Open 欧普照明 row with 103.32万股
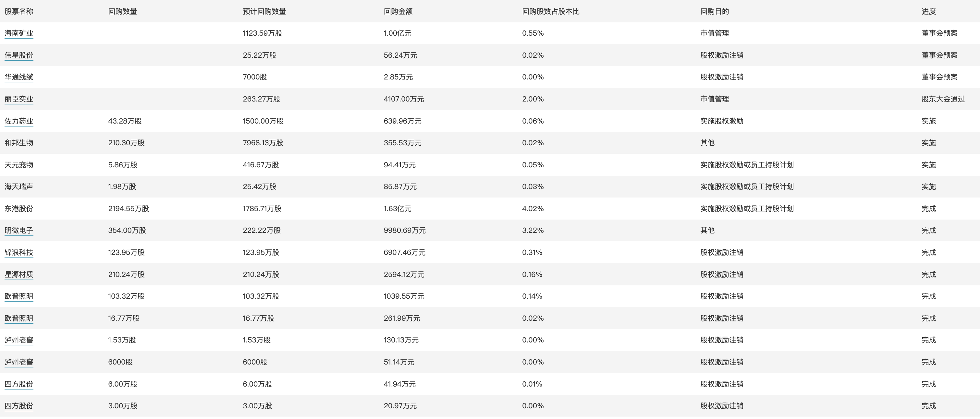The image size is (980, 419). point(18,296)
